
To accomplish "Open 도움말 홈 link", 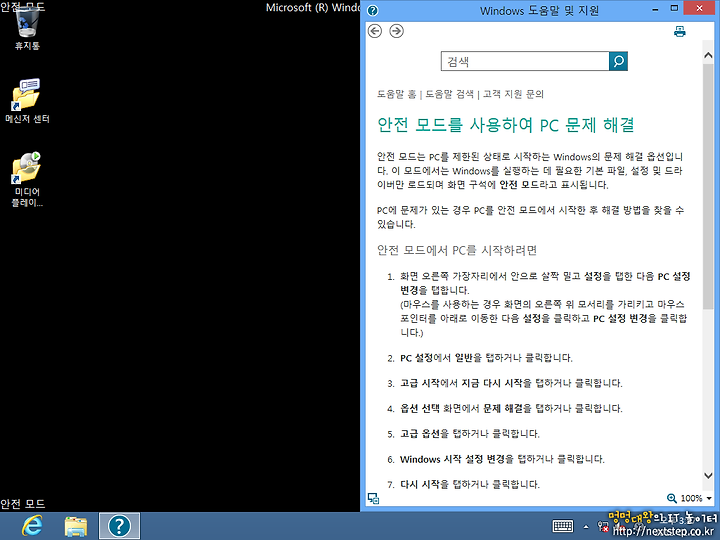I will 397,94.
